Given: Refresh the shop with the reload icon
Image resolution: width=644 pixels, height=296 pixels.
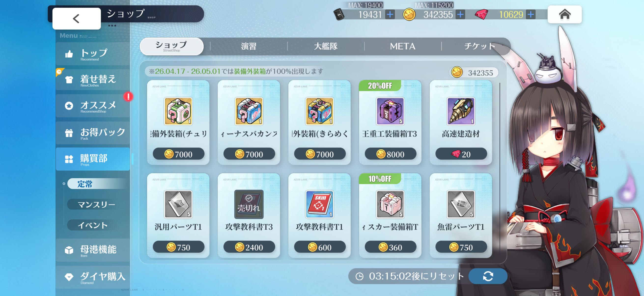Looking at the screenshot, I should tap(488, 276).
